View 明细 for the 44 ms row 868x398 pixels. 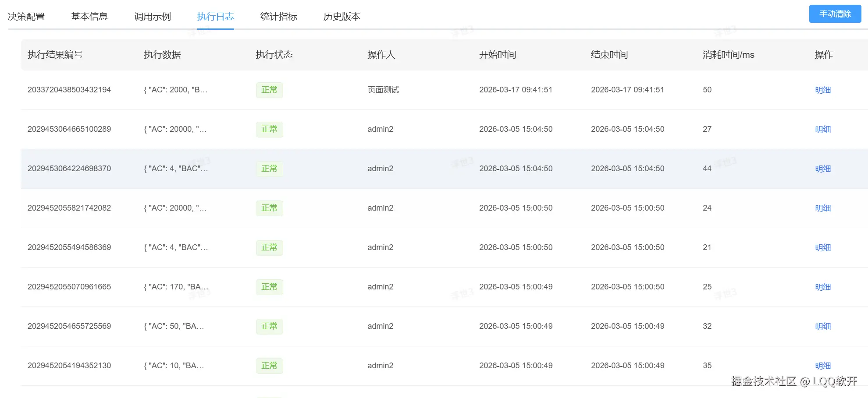coord(823,169)
